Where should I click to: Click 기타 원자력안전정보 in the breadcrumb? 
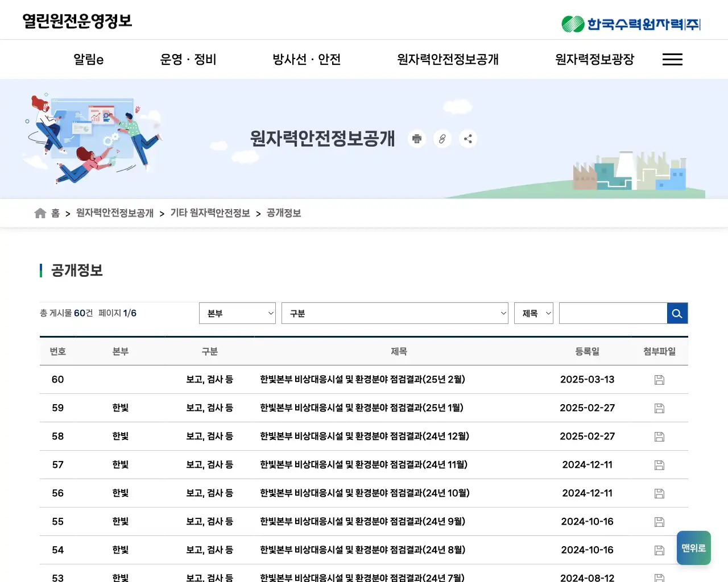point(210,213)
